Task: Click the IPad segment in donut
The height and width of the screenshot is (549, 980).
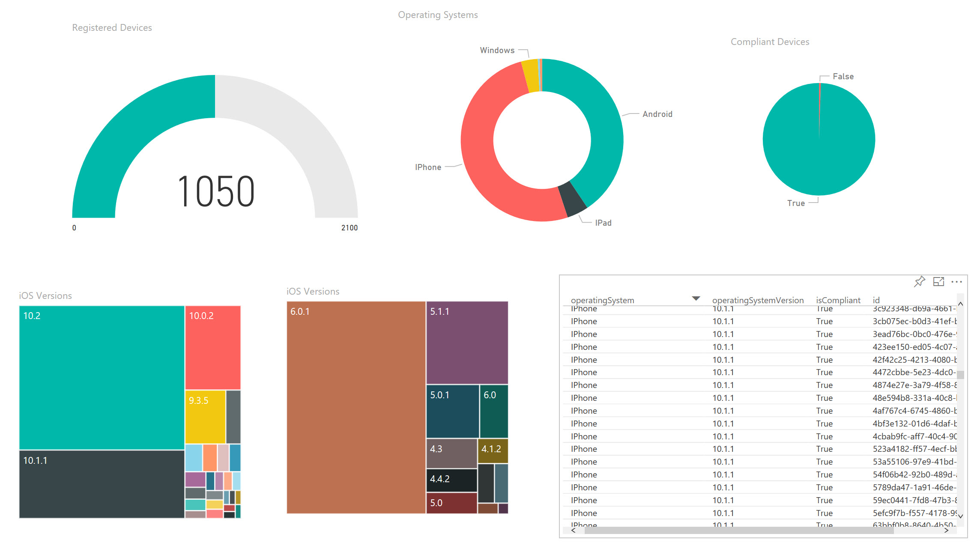Action: 573,200
